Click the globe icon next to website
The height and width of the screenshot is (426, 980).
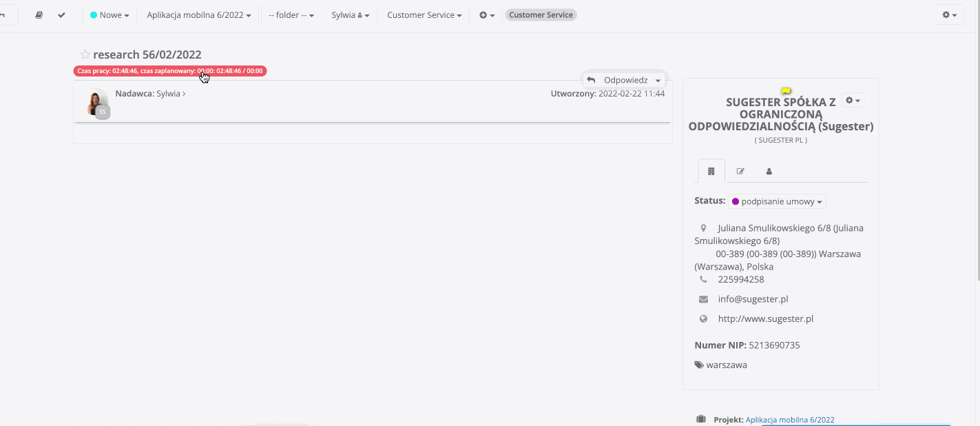pyautogui.click(x=703, y=319)
